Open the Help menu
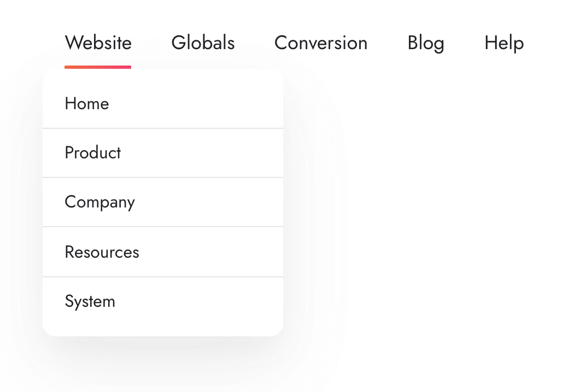The width and height of the screenshot is (581, 392). click(x=504, y=43)
